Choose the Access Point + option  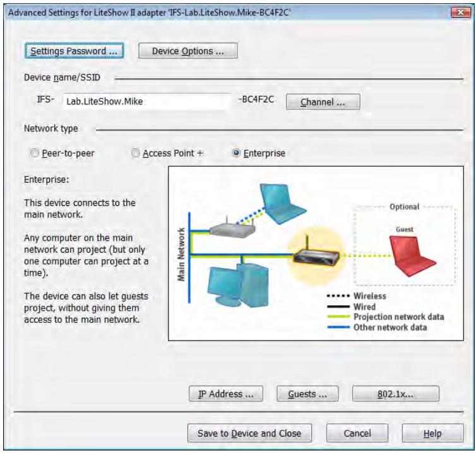coord(167,153)
